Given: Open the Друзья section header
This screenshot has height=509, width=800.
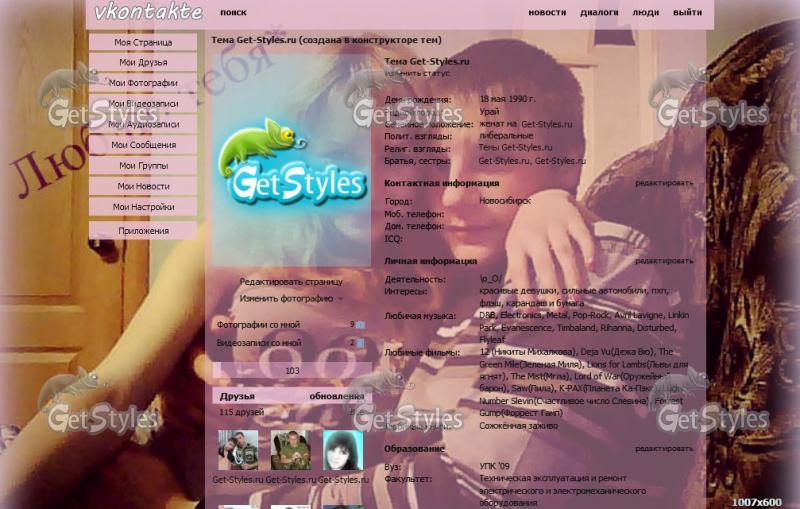Looking at the screenshot, I should pyautogui.click(x=237, y=396).
